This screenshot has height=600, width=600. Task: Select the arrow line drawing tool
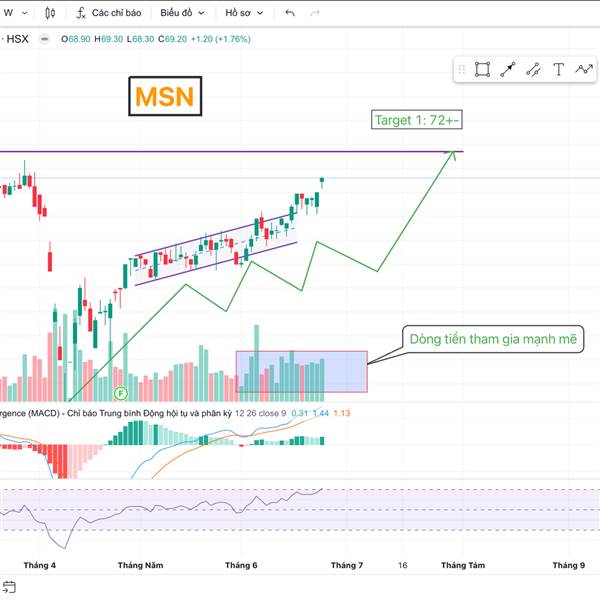[508, 70]
